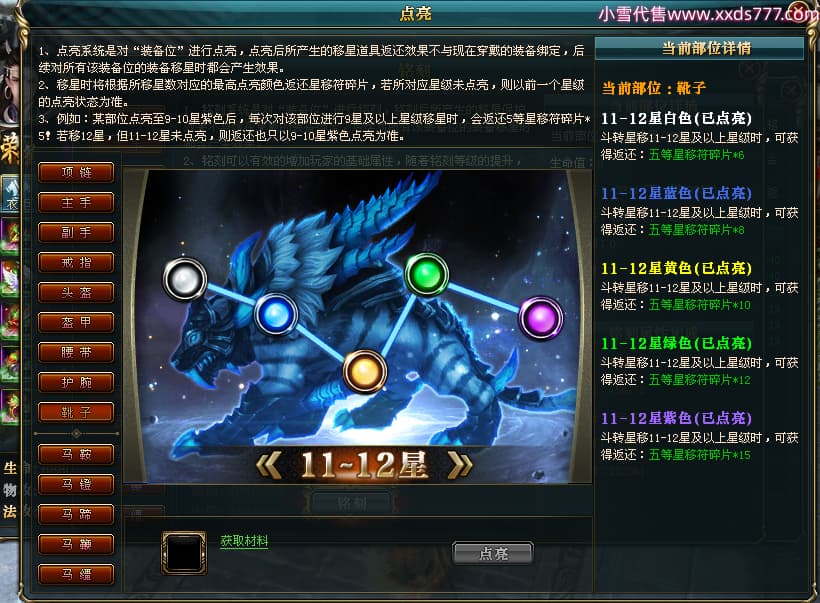Image resolution: width=820 pixels, height=603 pixels.
Task: Select the 头盔 equipment slot
Action: tap(76, 292)
